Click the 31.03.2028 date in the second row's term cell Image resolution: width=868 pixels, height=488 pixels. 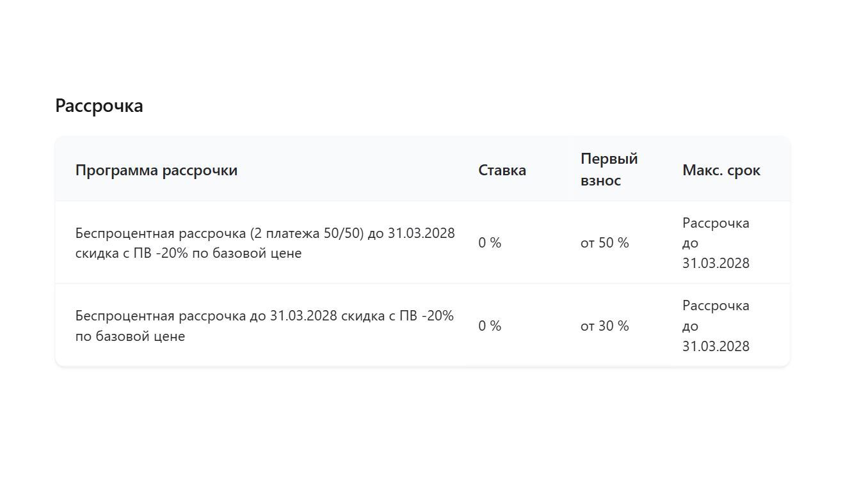point(716,347)
